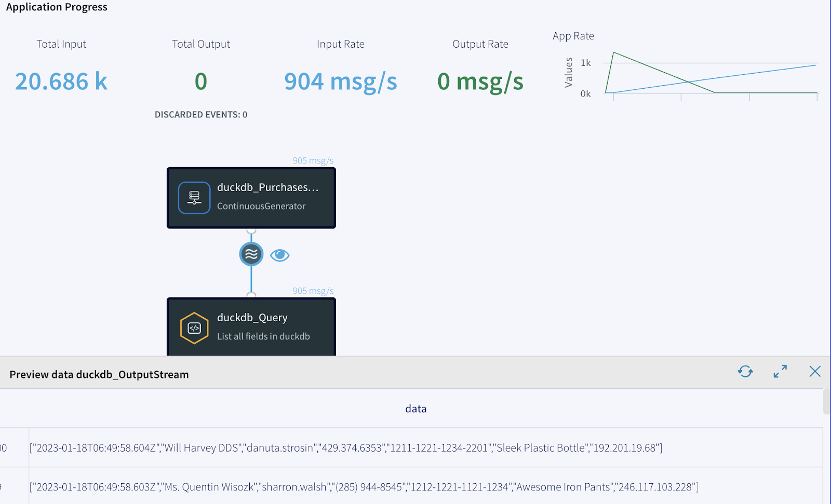This screenshot has width=831, height=504.
Task: Click the Total Output value 0
Action: point(201,81)
